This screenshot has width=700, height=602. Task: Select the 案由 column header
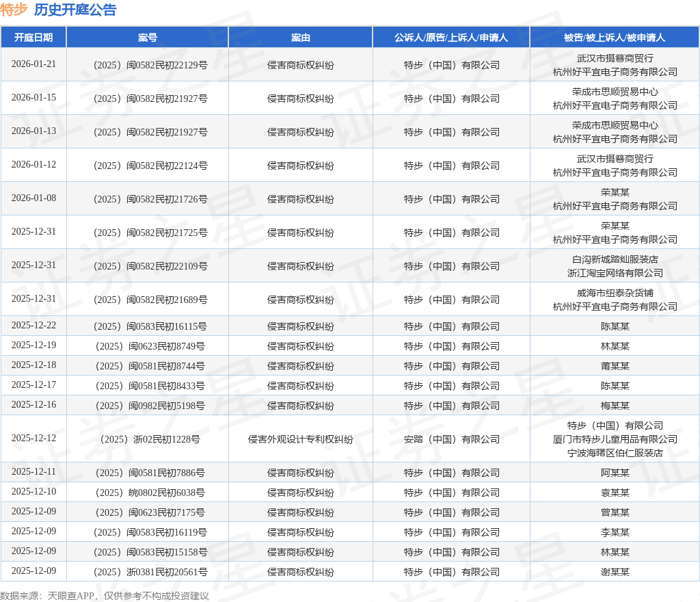(301, 38)
